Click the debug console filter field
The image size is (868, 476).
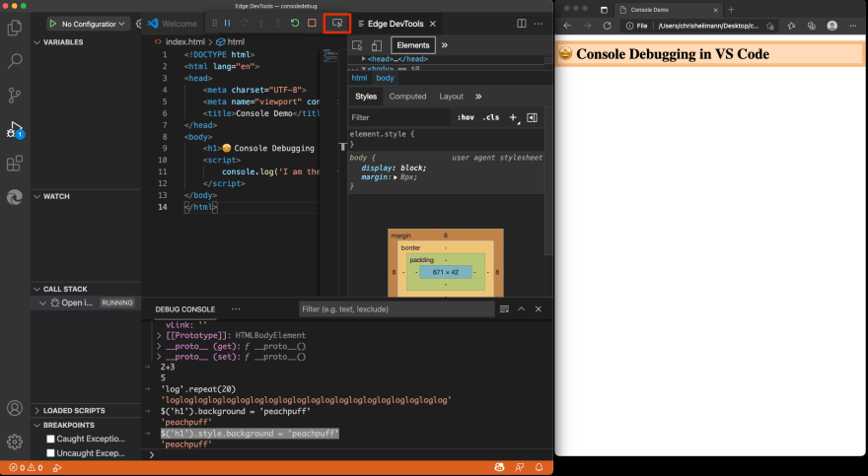[397, 309]
